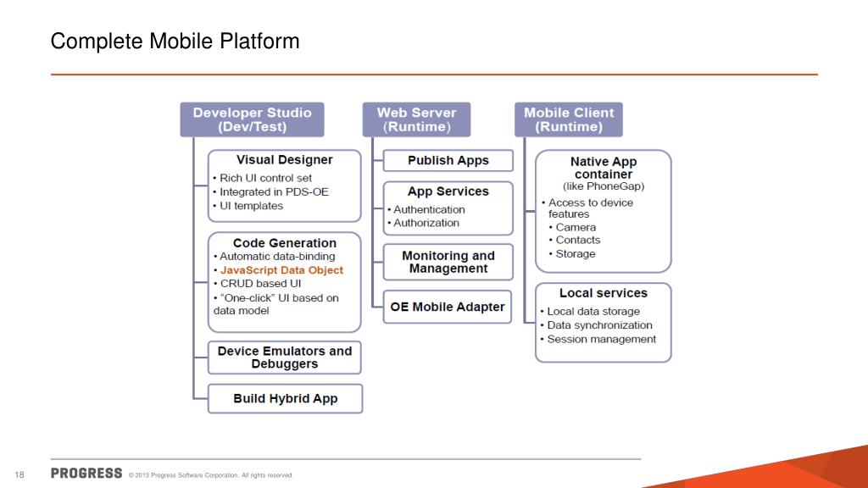Click the OE Mobile Adapter box
This screenshot has height=488, width=868.
pos(448,307)
